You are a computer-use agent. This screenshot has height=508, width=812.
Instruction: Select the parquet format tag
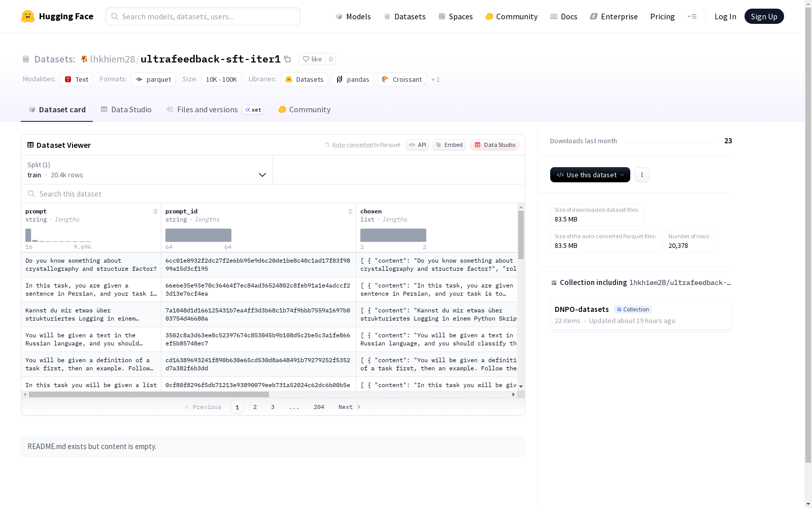click(x=153, y=79)
